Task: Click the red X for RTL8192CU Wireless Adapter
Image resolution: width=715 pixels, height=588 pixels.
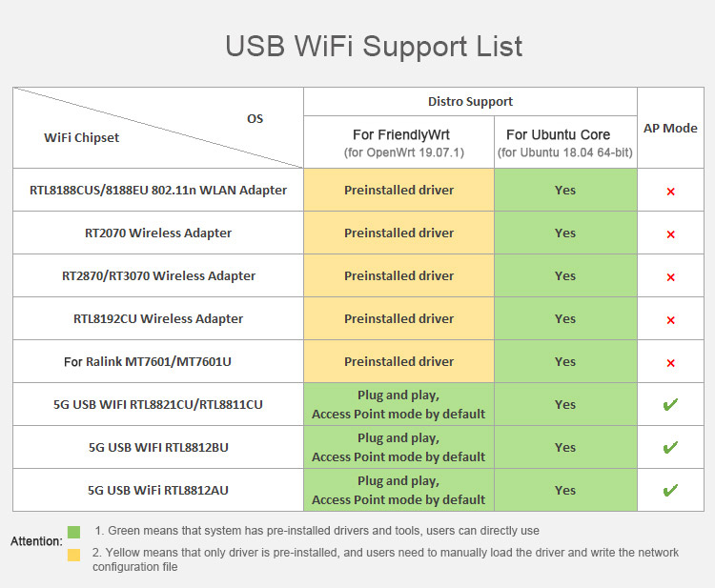Action: pos(670,320)
